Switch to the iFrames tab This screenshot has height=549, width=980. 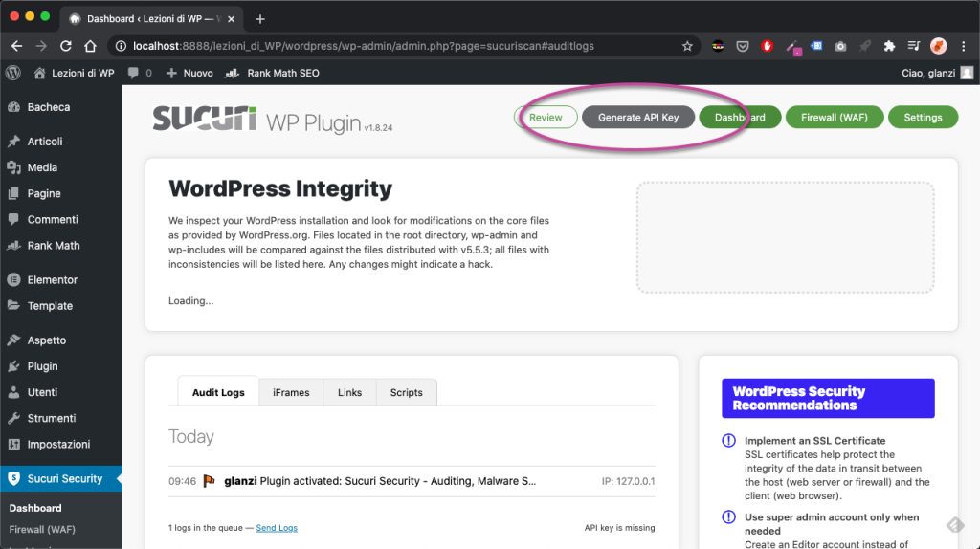pos(291,392)
